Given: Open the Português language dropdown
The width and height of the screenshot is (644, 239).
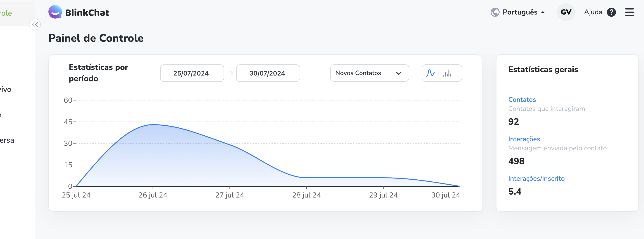Looking at the screenshot, I should click(x=518, y=12).
